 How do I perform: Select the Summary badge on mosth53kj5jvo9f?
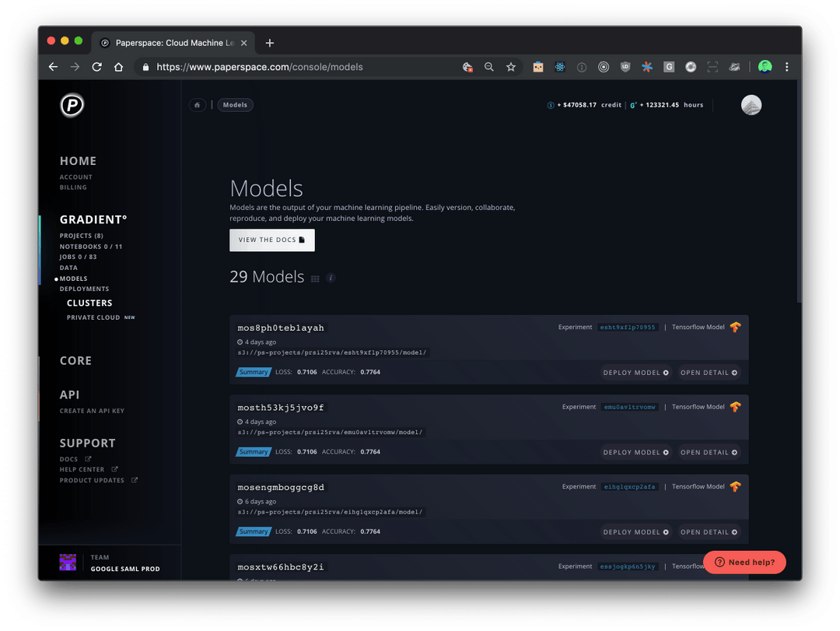click(x=254, y=451)
